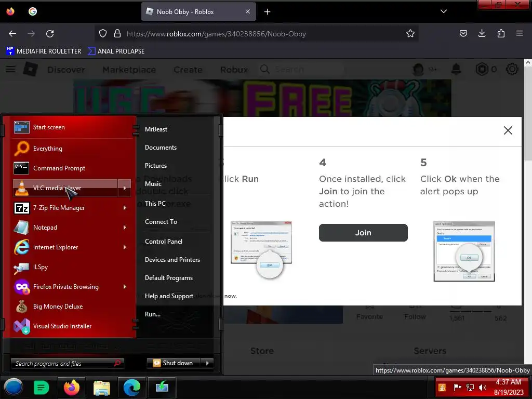532x399 pixels.
Task: Click the Start orb on taskbar
Action: point(13,387)
